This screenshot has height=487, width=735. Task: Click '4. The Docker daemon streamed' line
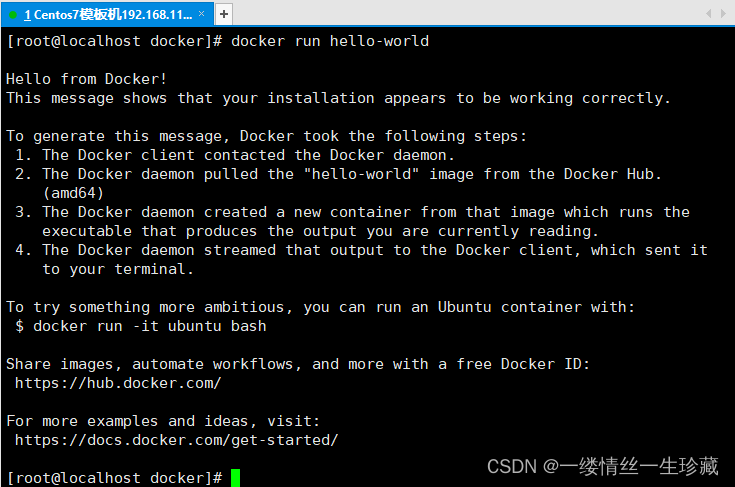point(361,250)
